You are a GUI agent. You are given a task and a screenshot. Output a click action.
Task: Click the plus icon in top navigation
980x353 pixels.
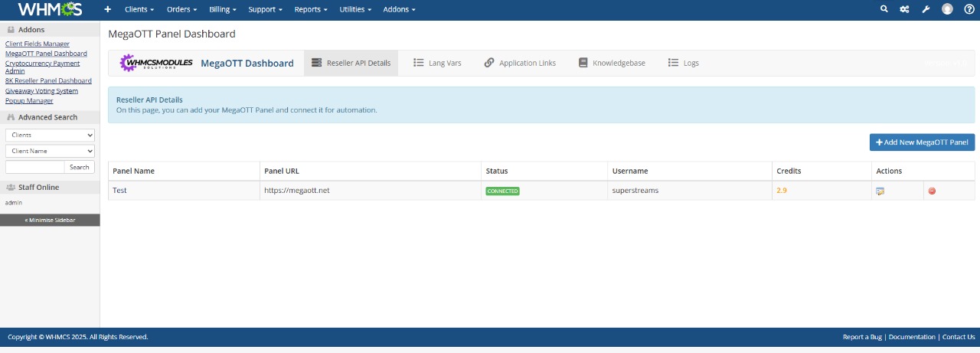coord(107,9)
